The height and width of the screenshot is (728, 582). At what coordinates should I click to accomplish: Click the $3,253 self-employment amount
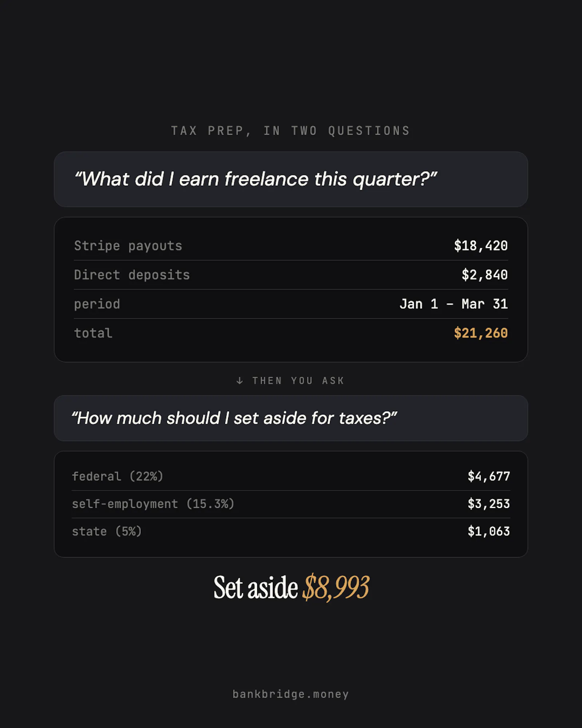(489, 504)
